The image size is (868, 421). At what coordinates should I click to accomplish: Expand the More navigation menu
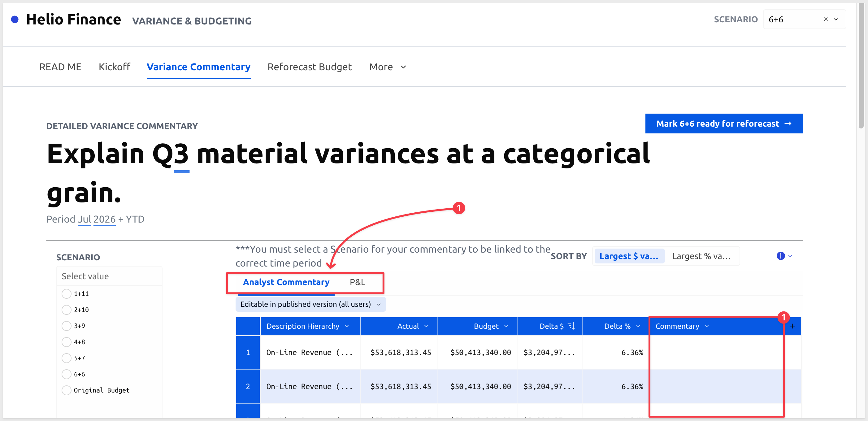pos(388,67)
